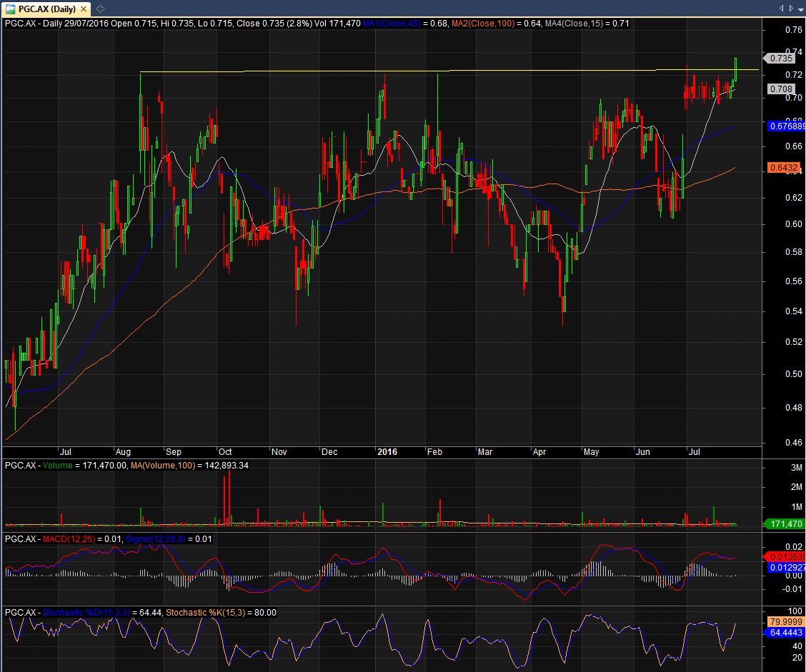Click the 0.735 last price tag
This screenshot has width=806, height=672.
(x=781, y=58)
